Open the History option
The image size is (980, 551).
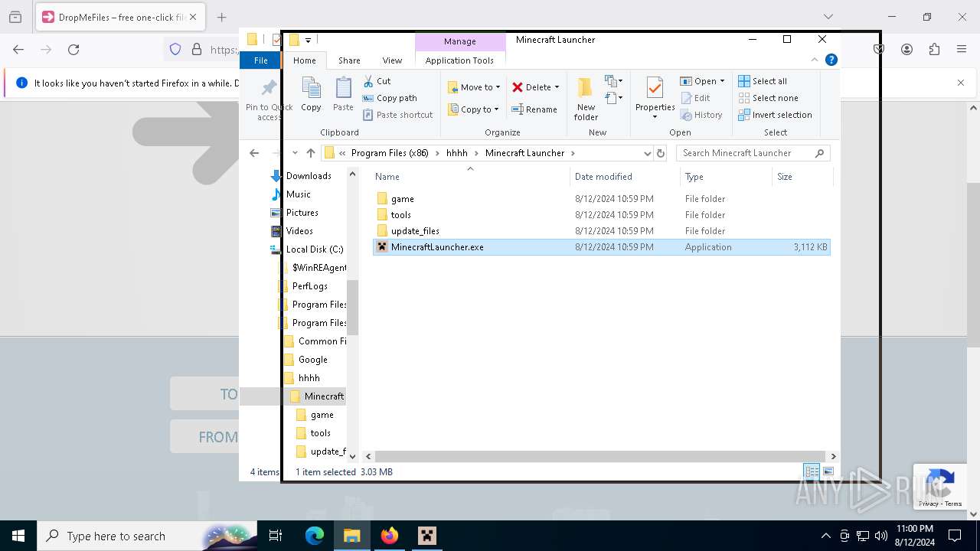(701, 115)
